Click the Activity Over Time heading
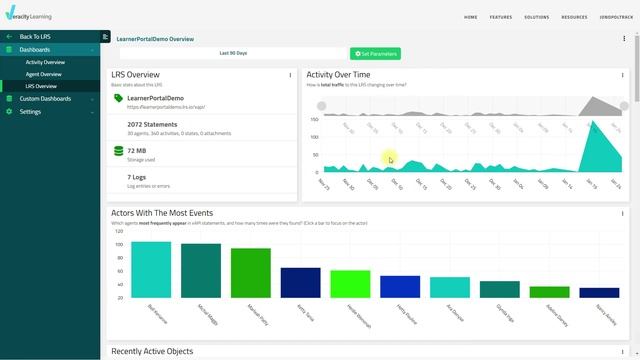 338,75
